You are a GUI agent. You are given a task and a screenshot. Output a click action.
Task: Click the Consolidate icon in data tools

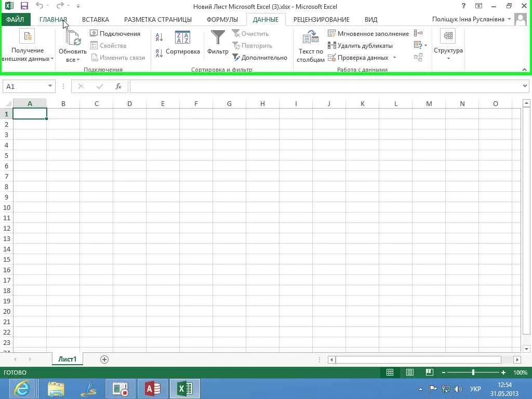(418, 33)
